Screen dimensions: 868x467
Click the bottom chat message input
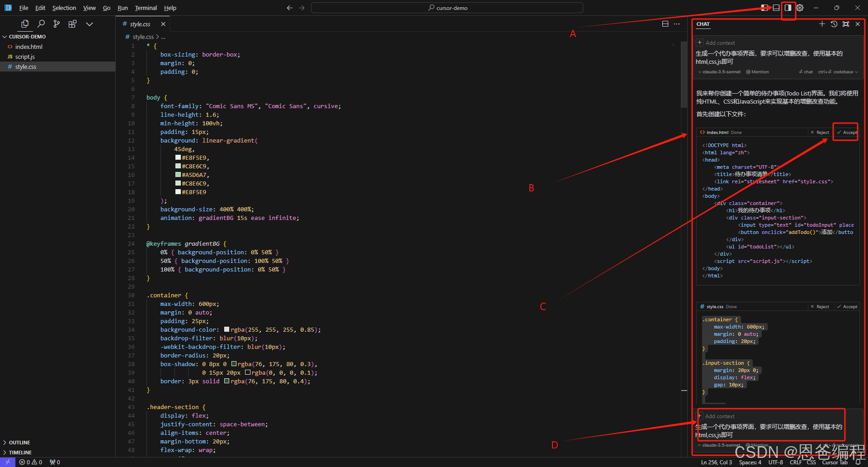click(770, 431)
